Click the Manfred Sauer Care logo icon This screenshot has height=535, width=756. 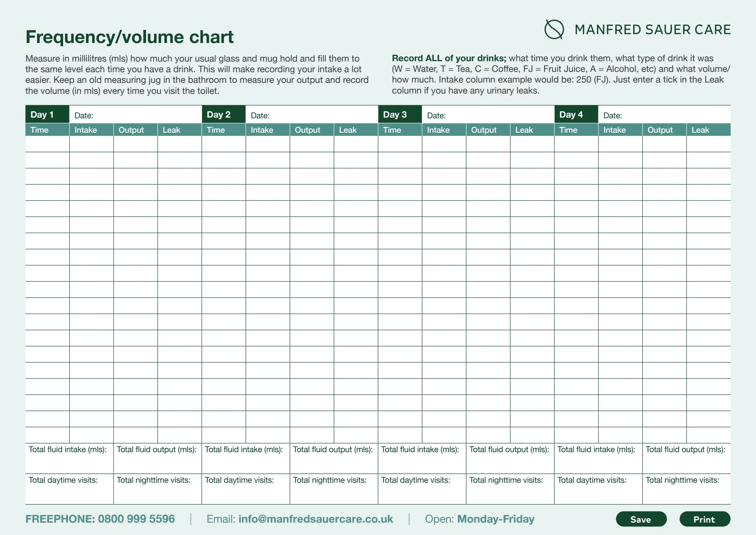554,30
